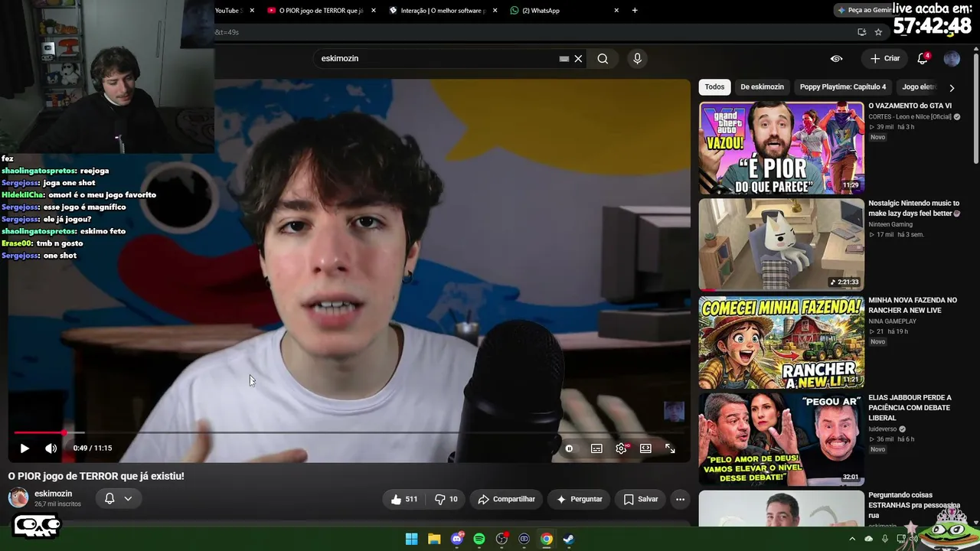Open the account profile avatar menu

[952, 59]
